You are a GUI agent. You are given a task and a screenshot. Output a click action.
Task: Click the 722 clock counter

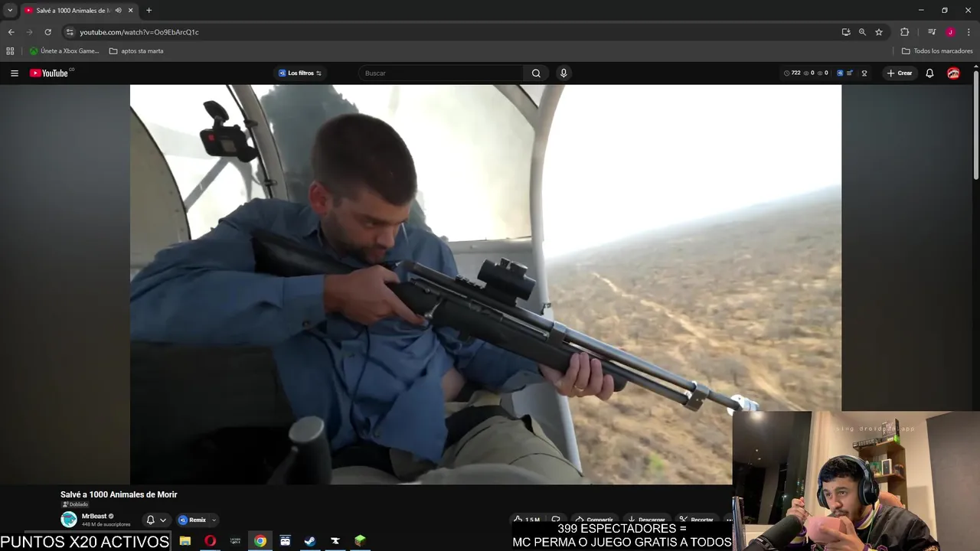(792, 73)
